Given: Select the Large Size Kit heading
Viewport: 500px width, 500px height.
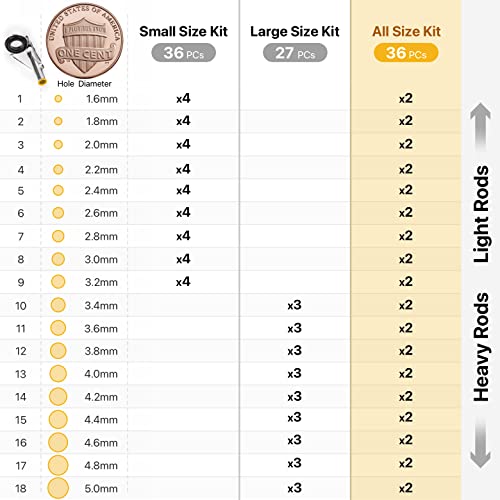Looking at the screenshot, I should (295, 32).
